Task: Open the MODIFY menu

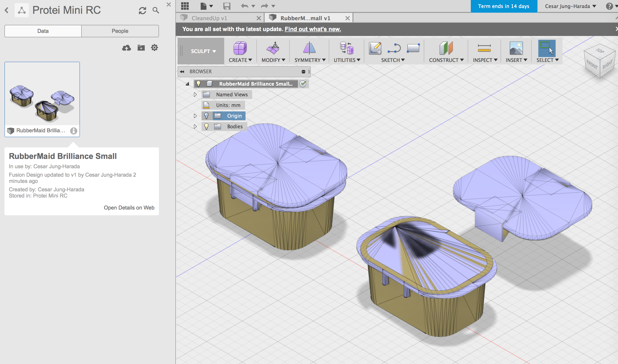Action: (273, 60)
